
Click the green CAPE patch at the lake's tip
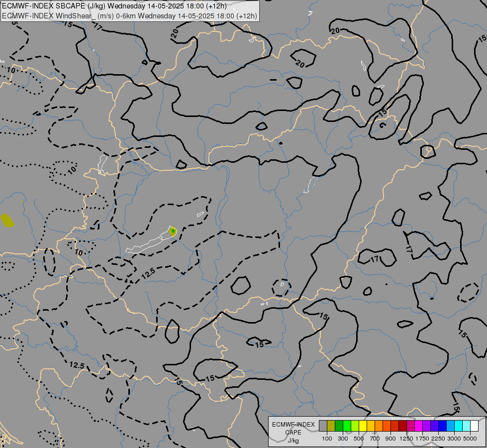click(173, 231)
